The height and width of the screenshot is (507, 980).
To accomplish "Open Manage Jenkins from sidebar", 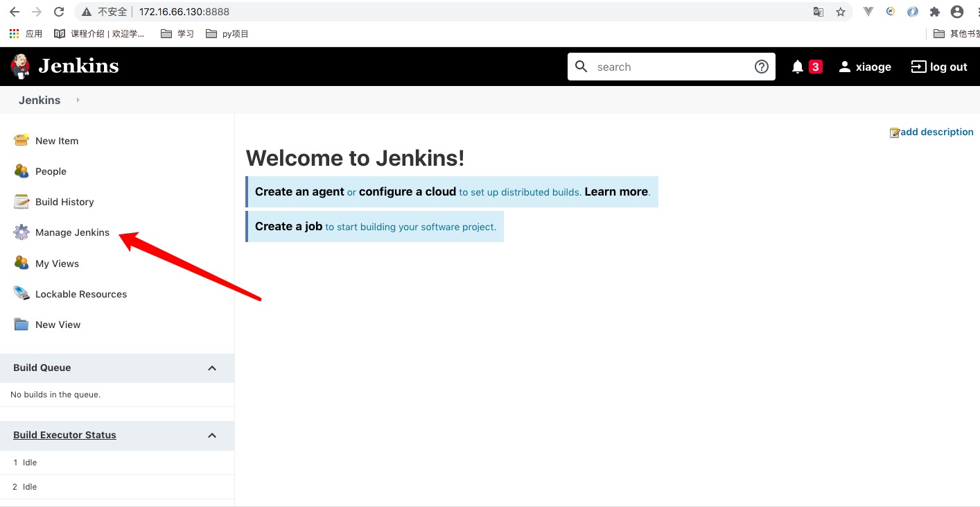I will pos(72,232).
